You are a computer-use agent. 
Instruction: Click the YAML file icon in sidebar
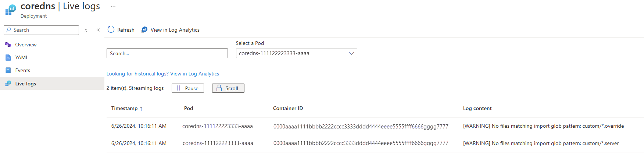pos(8,57)
